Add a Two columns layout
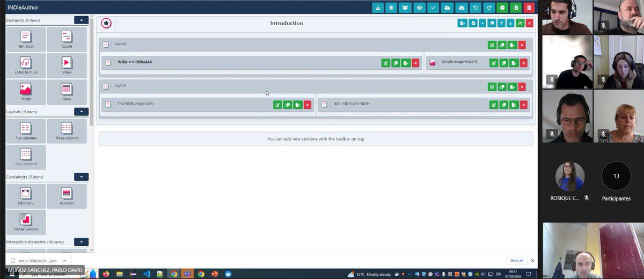This screenshot has width=644, height=279. tap(26, 131)
